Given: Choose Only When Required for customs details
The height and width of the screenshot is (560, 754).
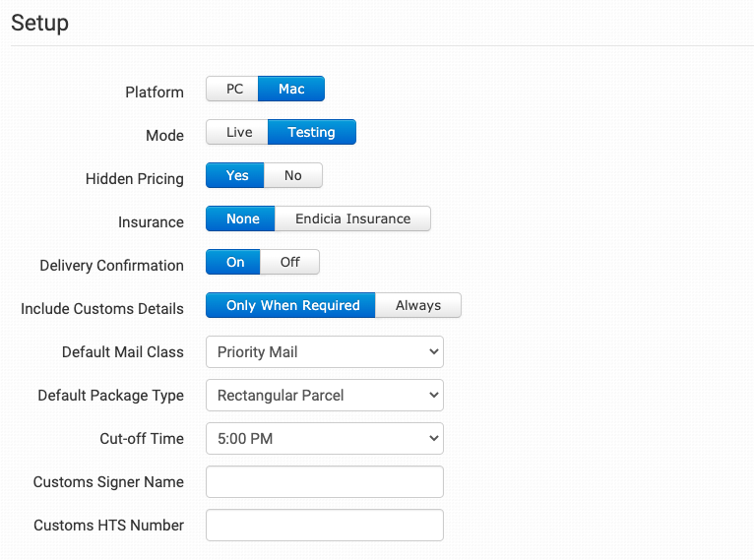Looking at the screenshot, I should tap(292, 306).
